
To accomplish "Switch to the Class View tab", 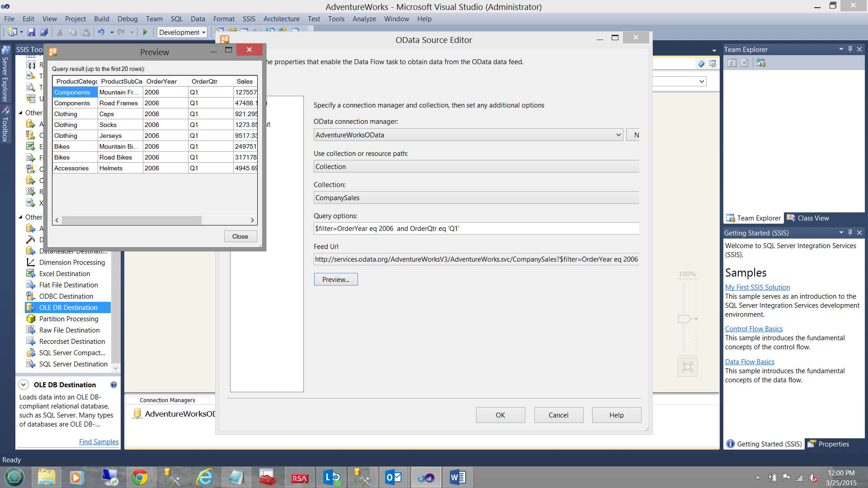I will point(808,218).
